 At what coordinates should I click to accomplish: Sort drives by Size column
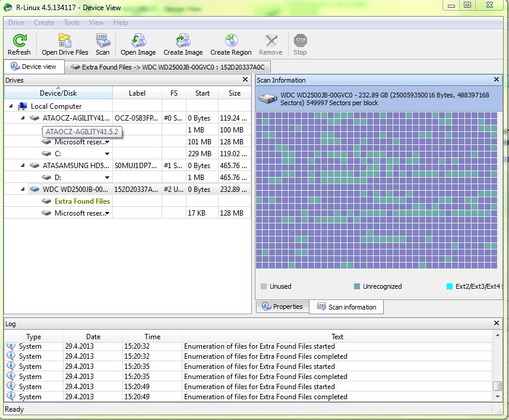coord(235,93)
